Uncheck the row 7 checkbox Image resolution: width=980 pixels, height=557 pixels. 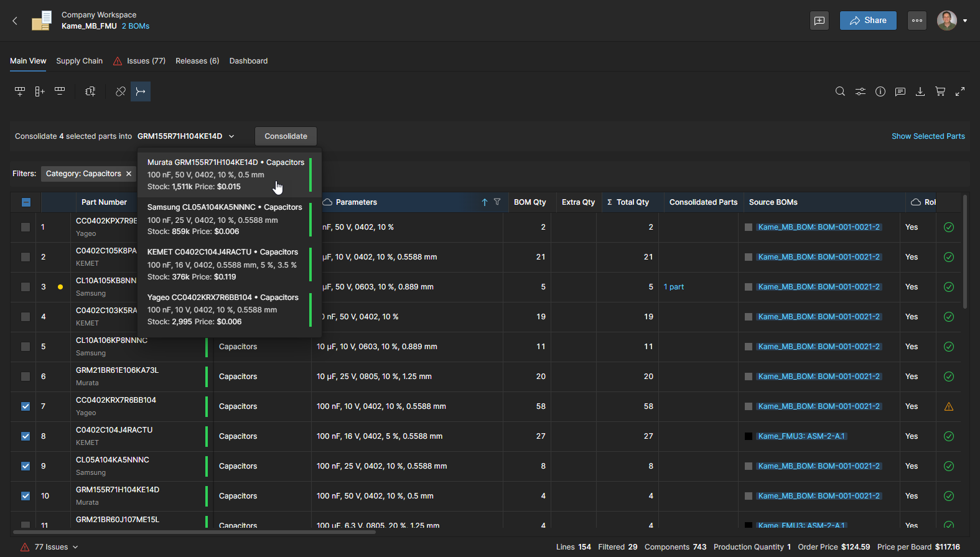tap(26, 406)
